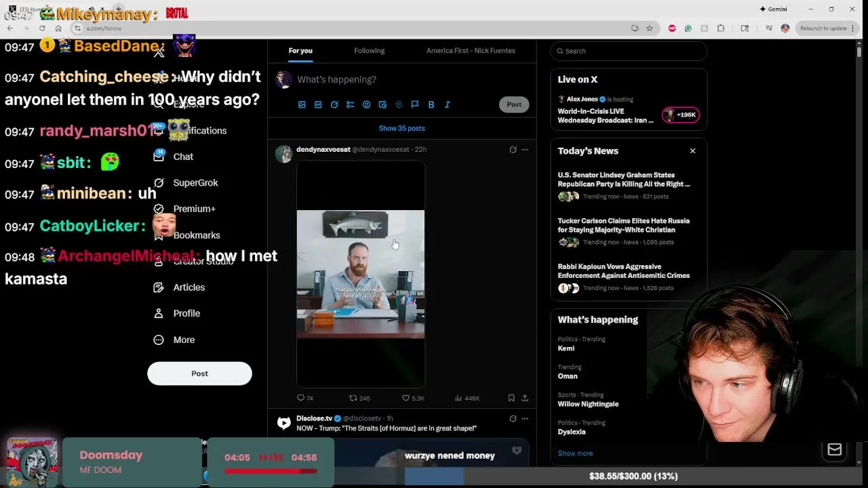Open Chat from the sidebar

point(183,157)
